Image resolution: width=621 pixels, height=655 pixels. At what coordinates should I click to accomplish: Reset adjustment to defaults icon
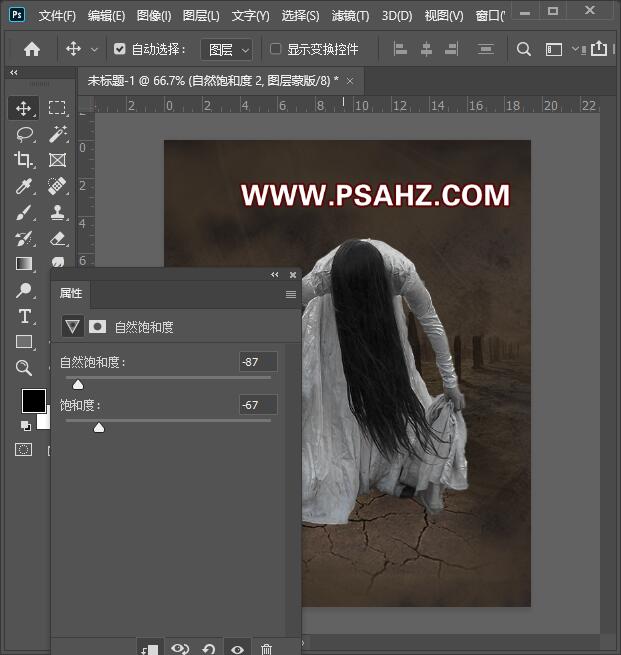pos(208,649)
